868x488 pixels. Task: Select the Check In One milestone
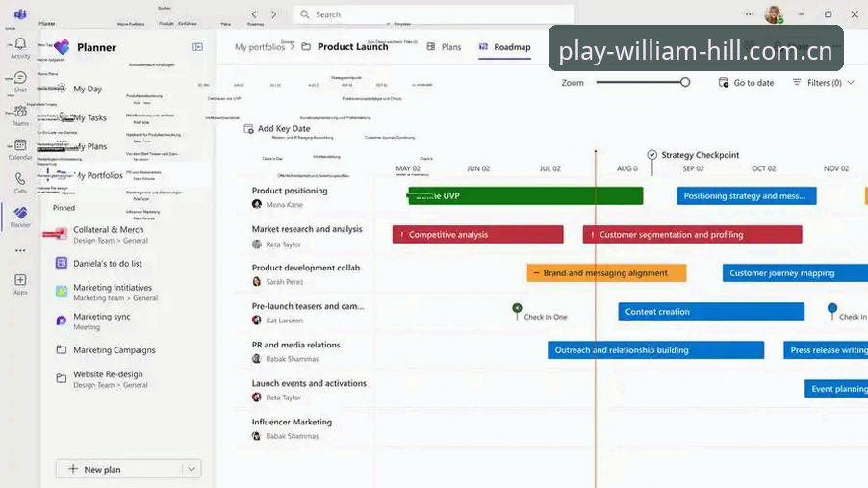pyautogui.click(x=517, y=309)
